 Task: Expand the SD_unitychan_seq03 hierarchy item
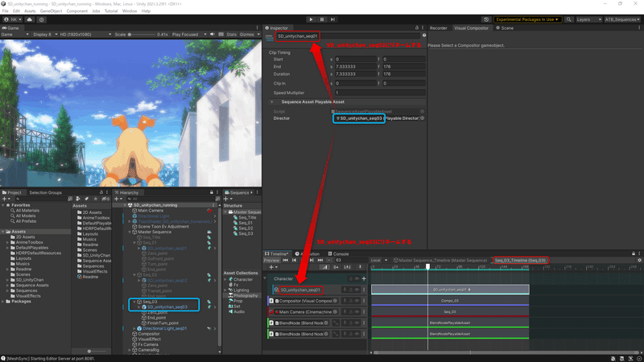138,307
